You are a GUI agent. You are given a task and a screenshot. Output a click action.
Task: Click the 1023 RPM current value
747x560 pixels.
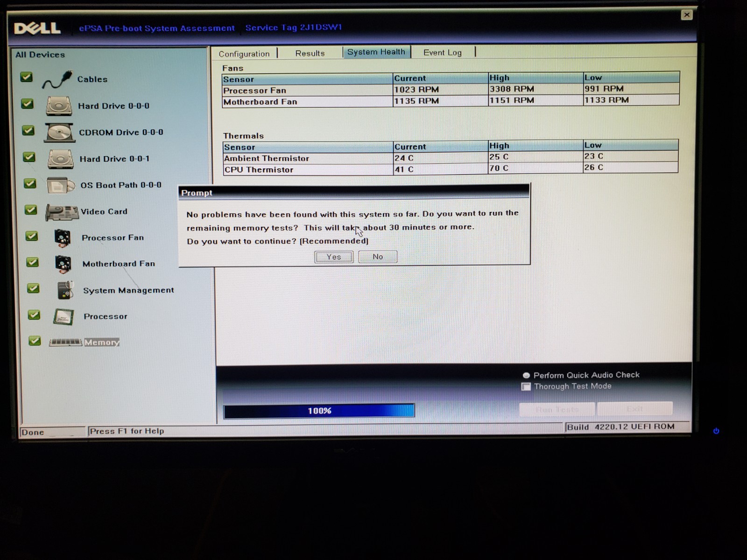[x=416, y=90]
